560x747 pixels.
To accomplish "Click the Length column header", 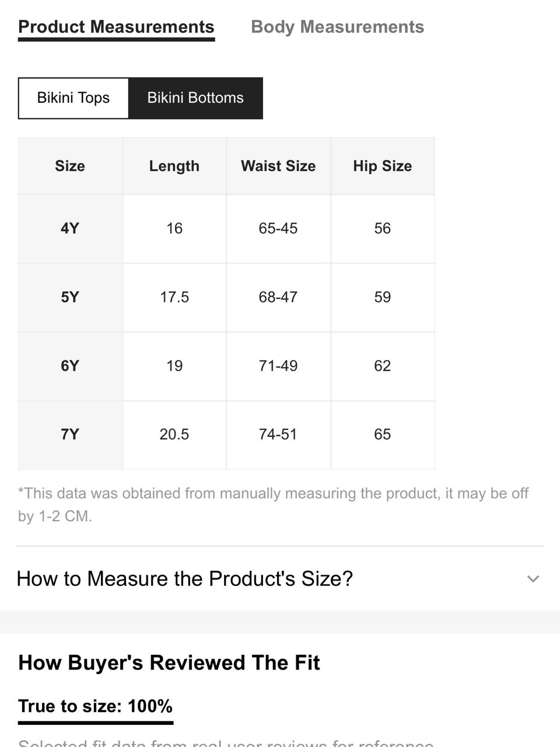I will (174, 166).
